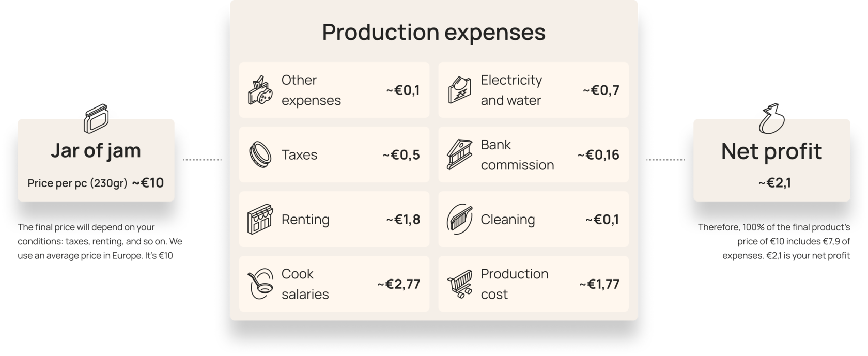Click the ~€0,16 bank commission value

tap(598, 154)
